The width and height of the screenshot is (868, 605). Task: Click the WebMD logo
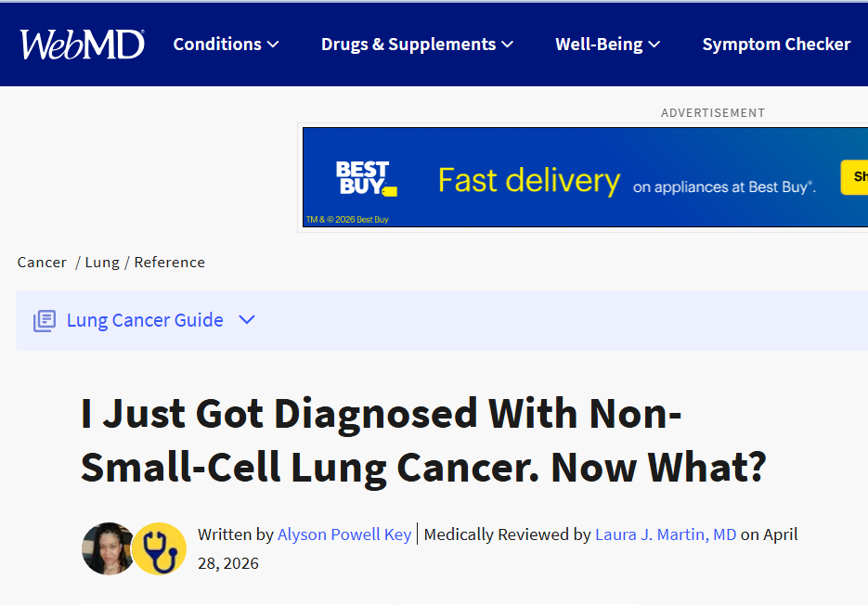pos(82,45)
